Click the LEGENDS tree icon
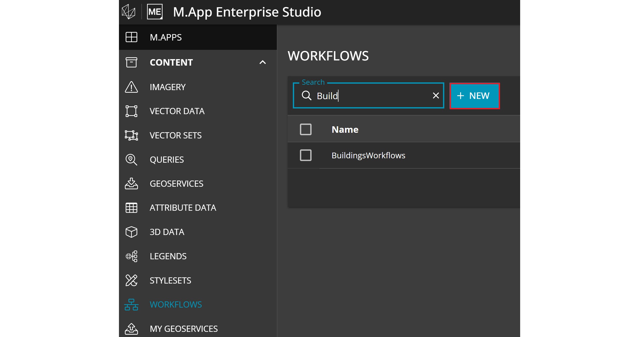The height and width of the screenshot is (337, 644). 131,256
